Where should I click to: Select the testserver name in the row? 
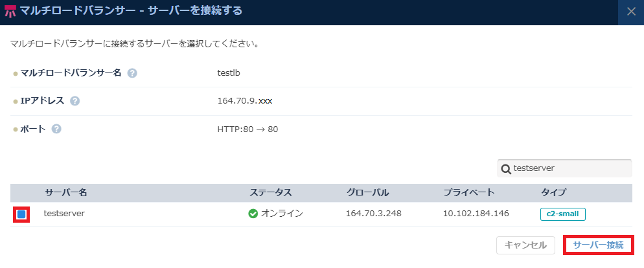64,214
